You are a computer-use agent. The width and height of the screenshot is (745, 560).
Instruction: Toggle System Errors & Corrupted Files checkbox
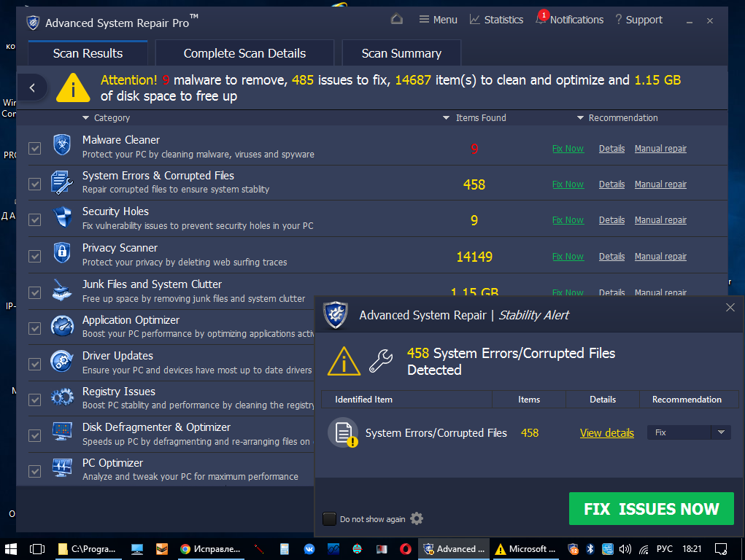[35, 184]
